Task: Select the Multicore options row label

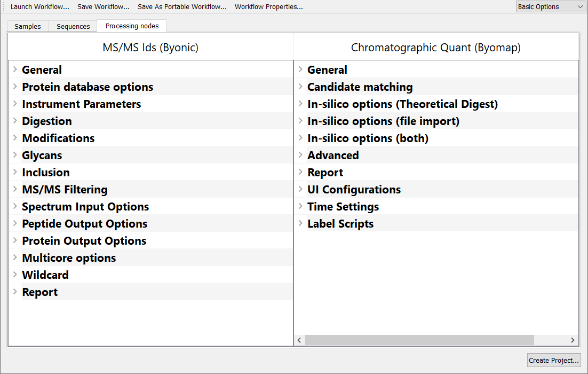Action: tap(69, 258)
